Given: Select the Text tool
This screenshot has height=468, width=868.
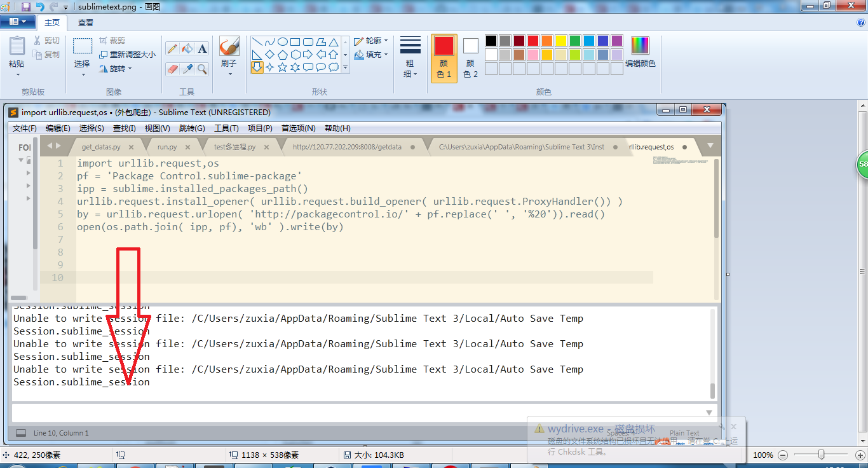Looking at the screenshot, I should click(203, 49).
